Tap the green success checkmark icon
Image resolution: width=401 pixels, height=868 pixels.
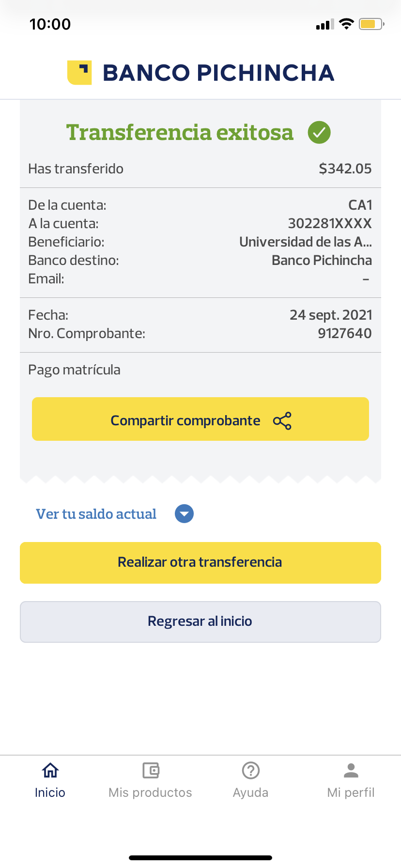319,132
